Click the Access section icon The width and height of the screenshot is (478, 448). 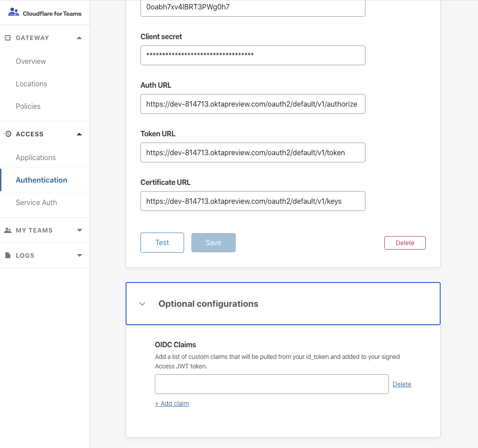pos(8,134)
